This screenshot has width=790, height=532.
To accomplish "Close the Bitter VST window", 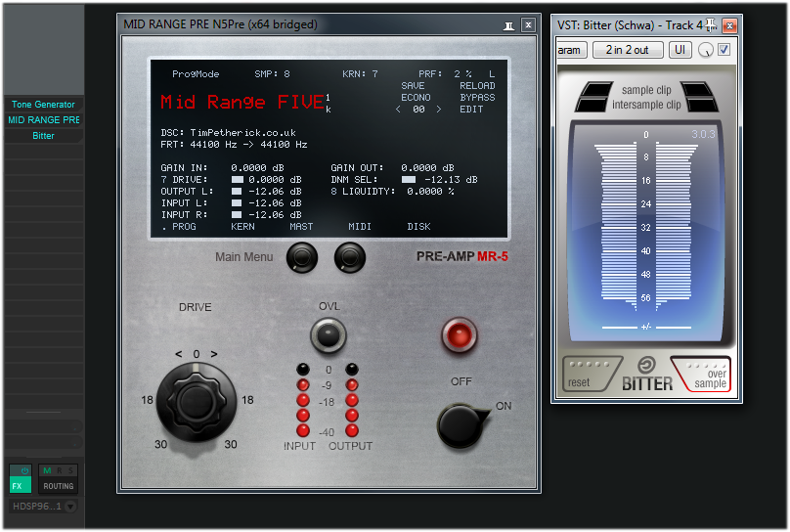I will tap(729, 25).
